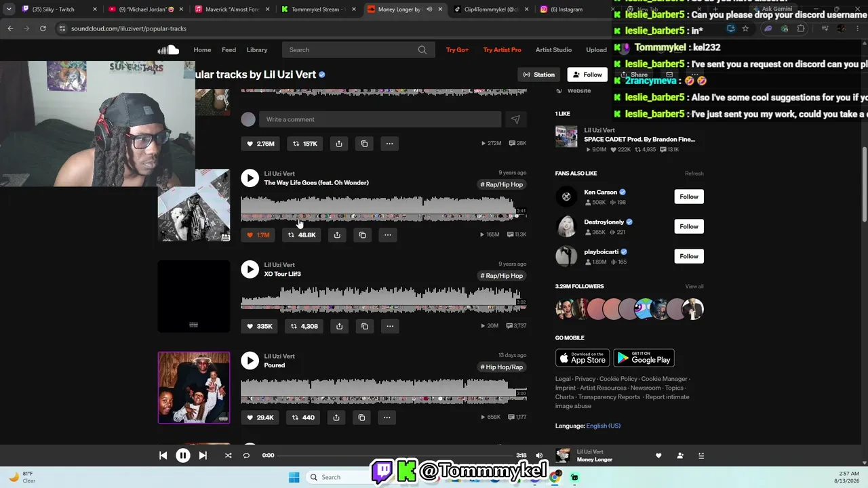
Task: Unlike The Way Life Goes (1.7M)
Action: (258, 235)
